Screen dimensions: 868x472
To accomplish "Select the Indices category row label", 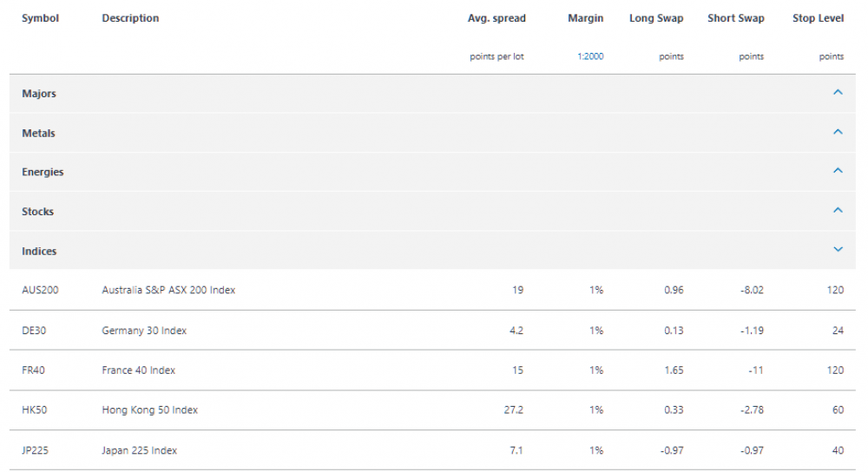I will (39, 252).
